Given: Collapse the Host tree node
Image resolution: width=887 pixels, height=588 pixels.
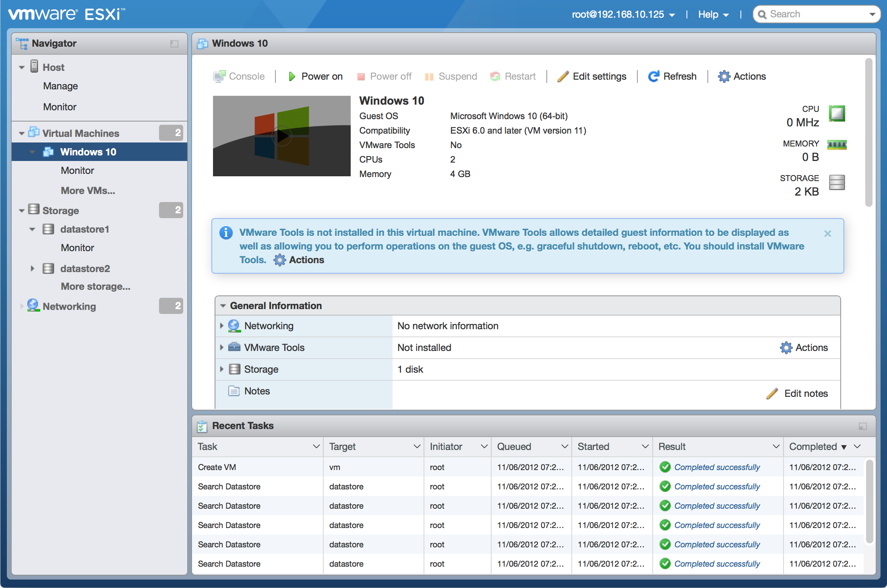Looking at the screenshot, I should tap(22, 68).
